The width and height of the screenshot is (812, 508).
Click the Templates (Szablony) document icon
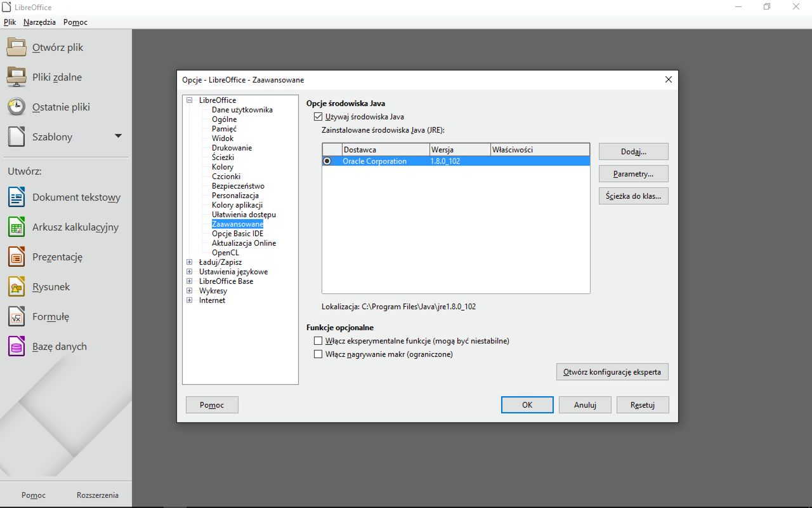16,137
